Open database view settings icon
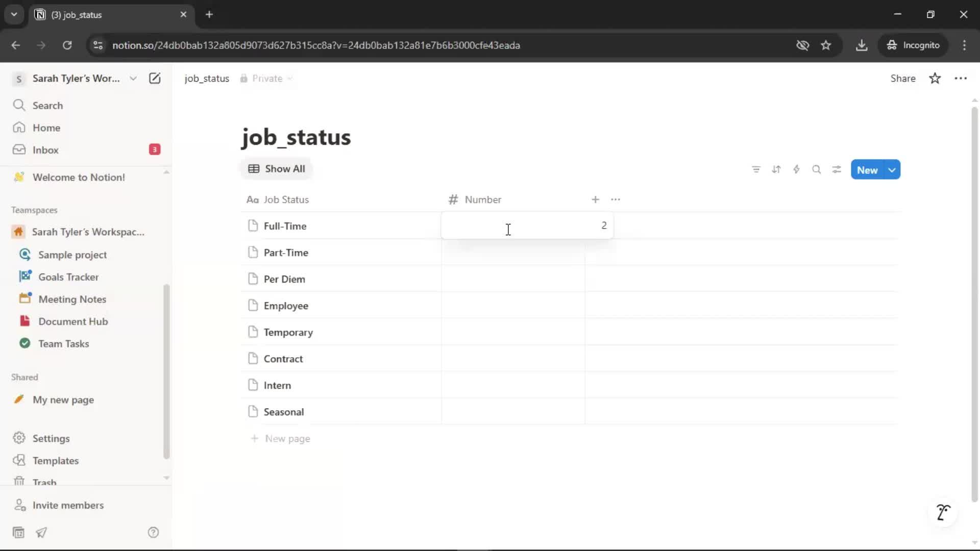 [837, 170]
